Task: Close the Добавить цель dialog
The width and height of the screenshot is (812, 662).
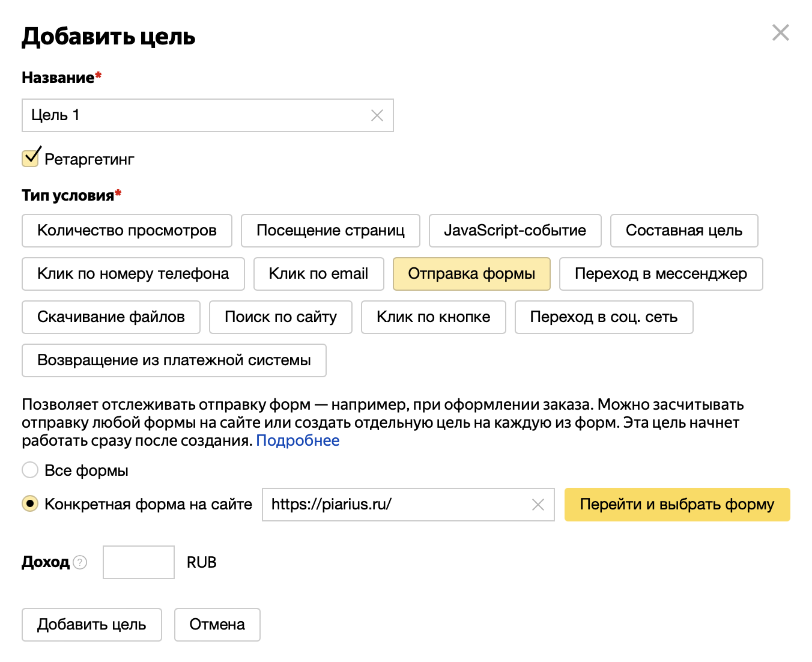Action: 780,32
